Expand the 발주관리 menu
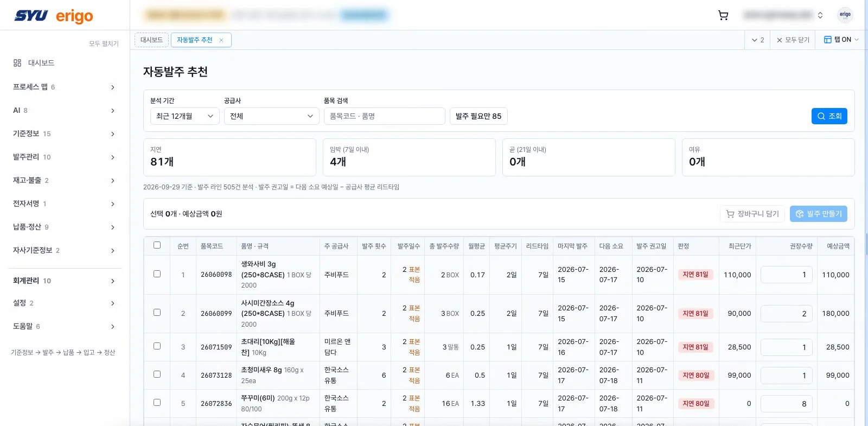Screen dimensions: 868x426 click(x=65, y=157)
